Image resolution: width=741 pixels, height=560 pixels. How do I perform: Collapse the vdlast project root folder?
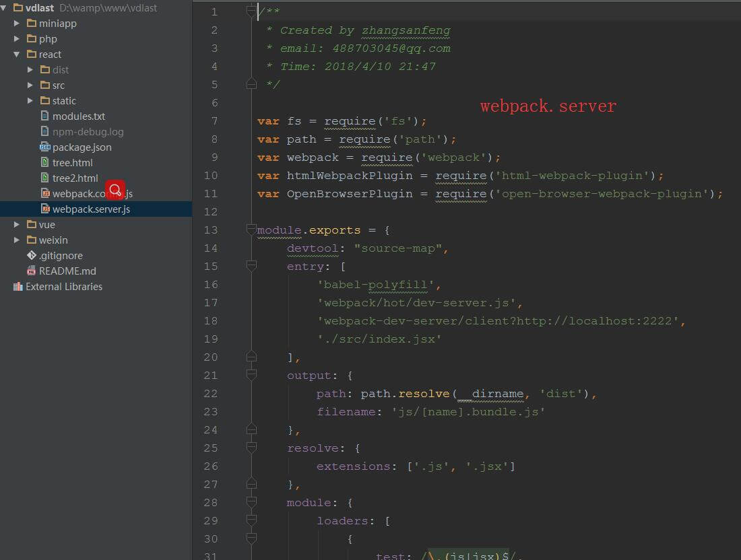point(4,8)
